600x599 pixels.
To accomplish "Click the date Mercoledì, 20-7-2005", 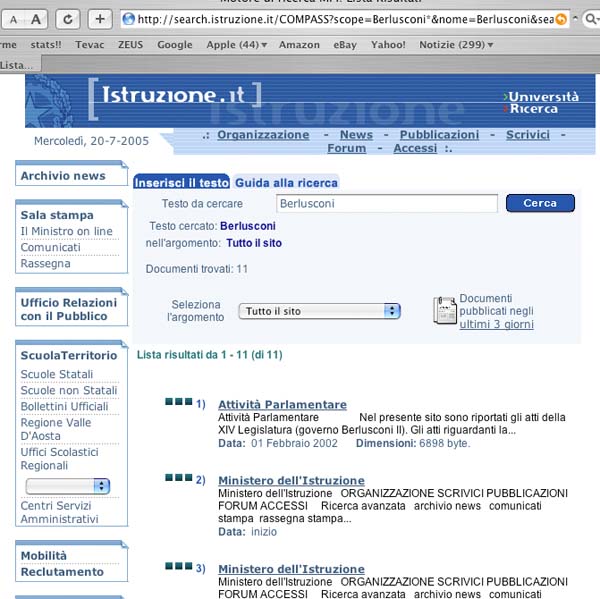I will (x=91, y=141).
